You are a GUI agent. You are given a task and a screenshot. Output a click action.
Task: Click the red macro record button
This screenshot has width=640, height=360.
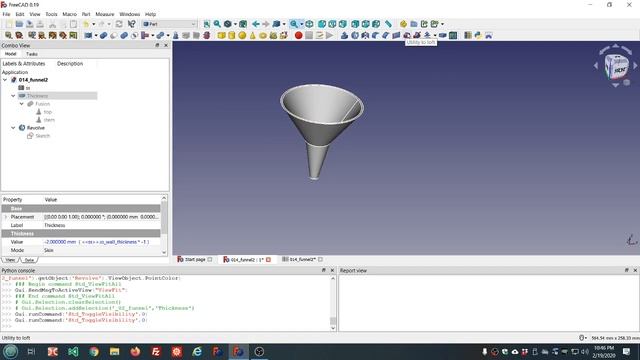(x=298, y=36)
